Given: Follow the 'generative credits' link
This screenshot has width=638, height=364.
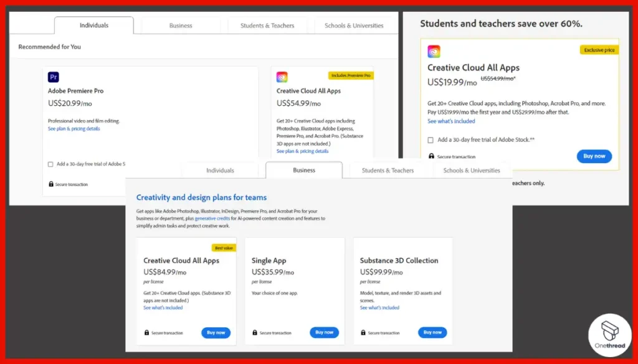Looking at the screenshot, I should point(212,218).
